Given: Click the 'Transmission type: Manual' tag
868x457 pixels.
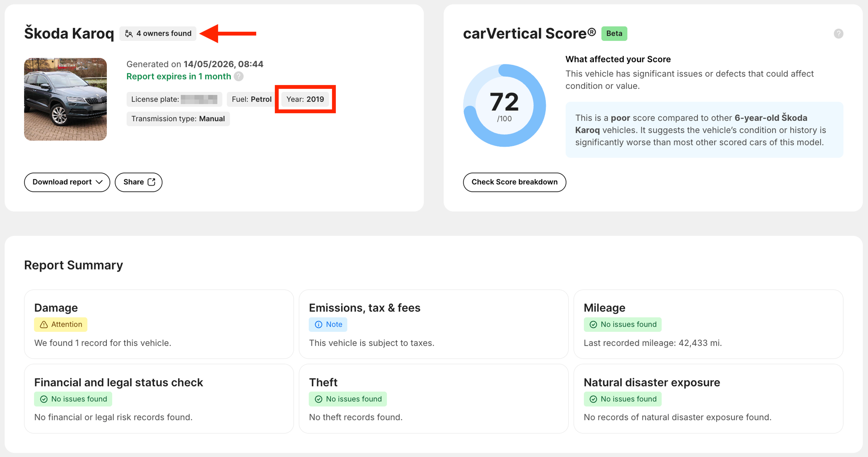Looking at the screenshot, I should (x=178, y=119).
